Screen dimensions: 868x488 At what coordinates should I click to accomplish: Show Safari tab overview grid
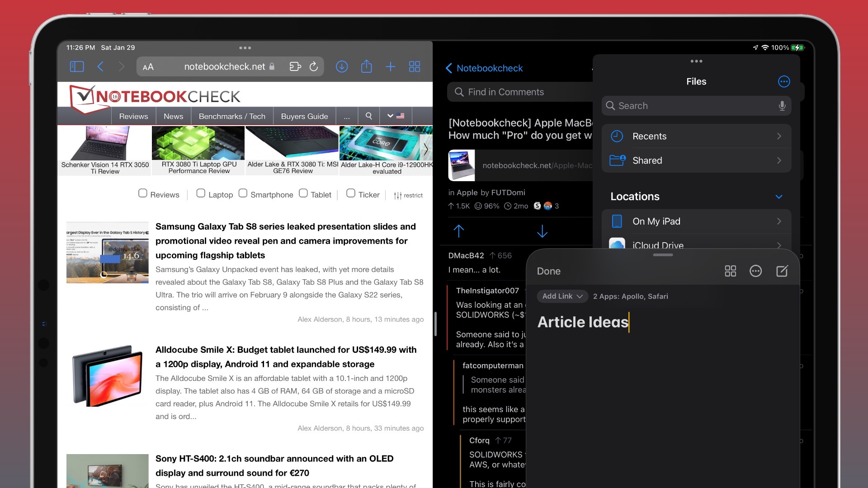[x=415, y=67]
